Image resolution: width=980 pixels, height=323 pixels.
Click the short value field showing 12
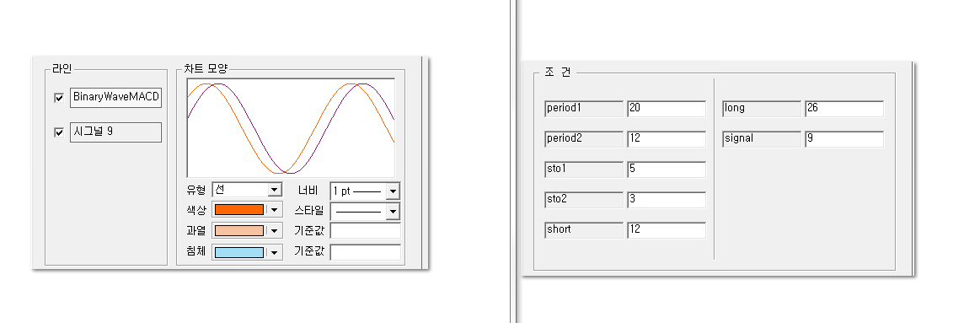coord(667,229)
